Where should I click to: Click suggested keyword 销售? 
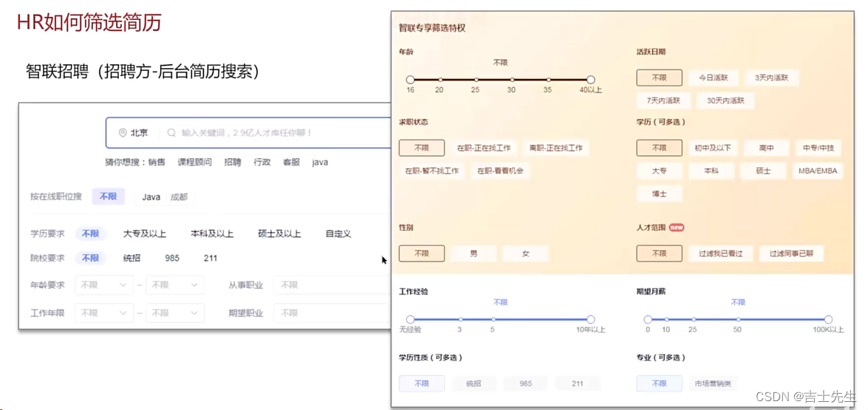(157, 162)
